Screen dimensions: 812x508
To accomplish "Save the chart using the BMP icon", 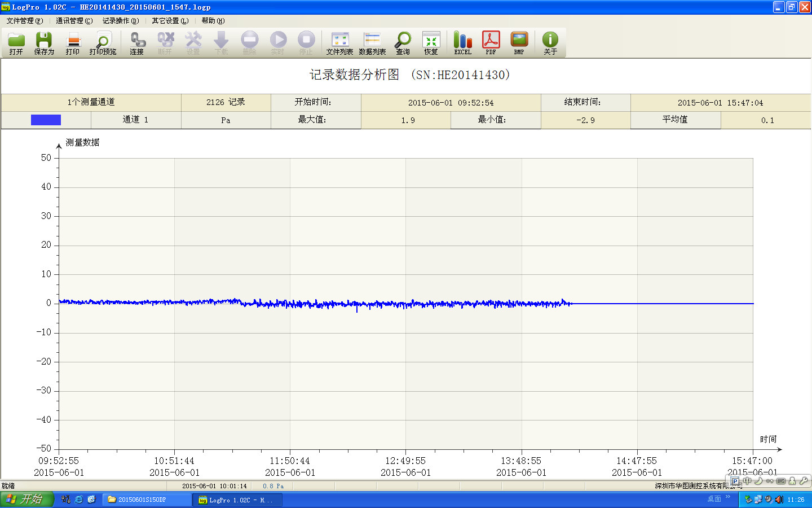I will [x=519, y=43].
